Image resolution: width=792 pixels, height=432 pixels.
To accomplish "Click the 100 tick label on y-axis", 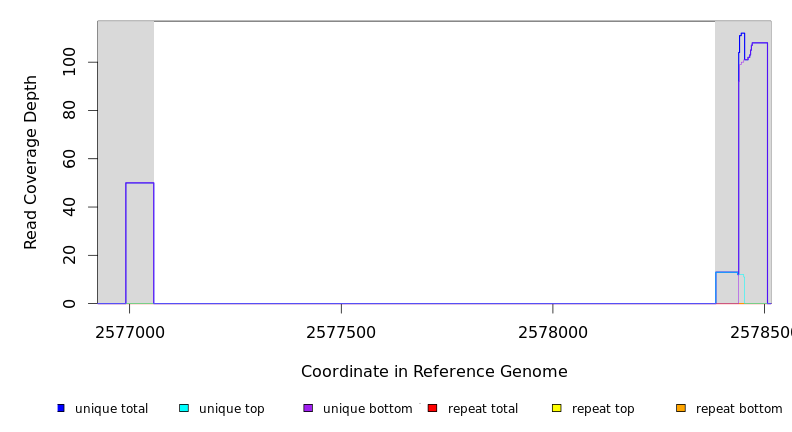I will pos(69,62).
